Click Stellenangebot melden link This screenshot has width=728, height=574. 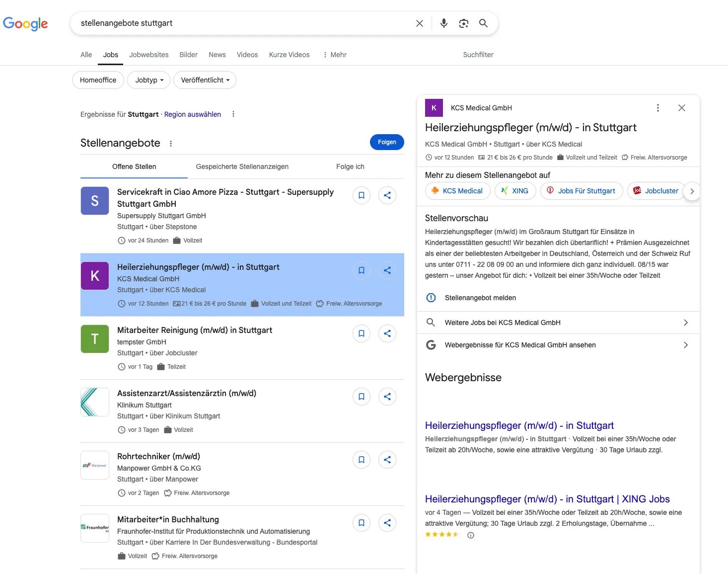pos(480,298)
